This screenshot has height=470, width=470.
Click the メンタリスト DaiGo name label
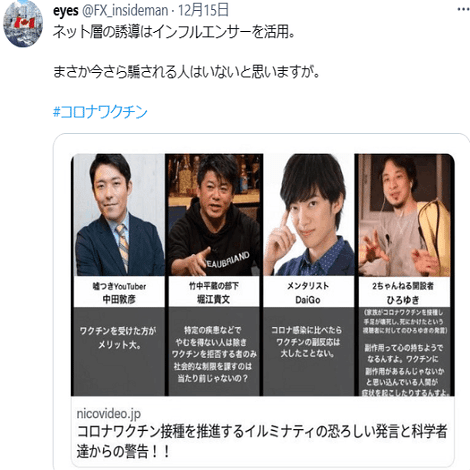309,292
